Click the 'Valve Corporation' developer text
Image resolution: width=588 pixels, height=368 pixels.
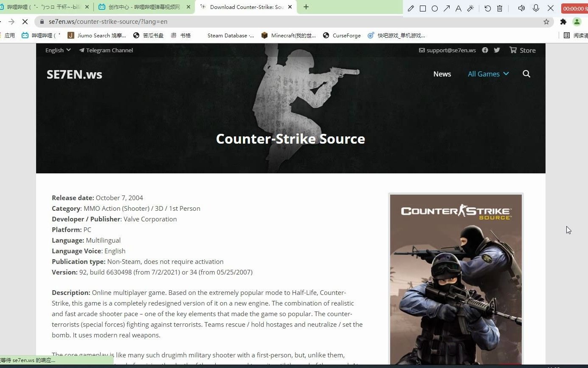(150, 219)
